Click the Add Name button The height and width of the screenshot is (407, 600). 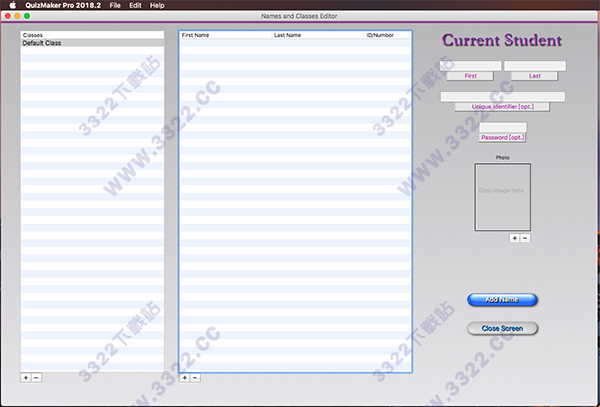point(502,300)
